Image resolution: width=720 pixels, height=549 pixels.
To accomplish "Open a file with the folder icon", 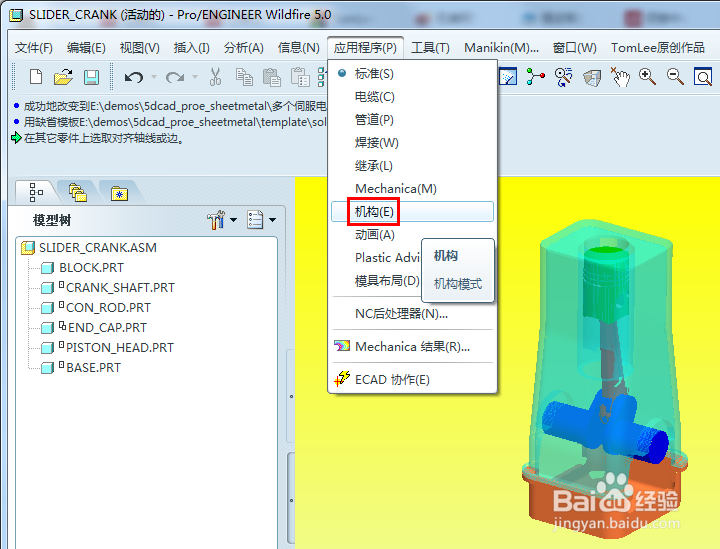I will point(63,77).
